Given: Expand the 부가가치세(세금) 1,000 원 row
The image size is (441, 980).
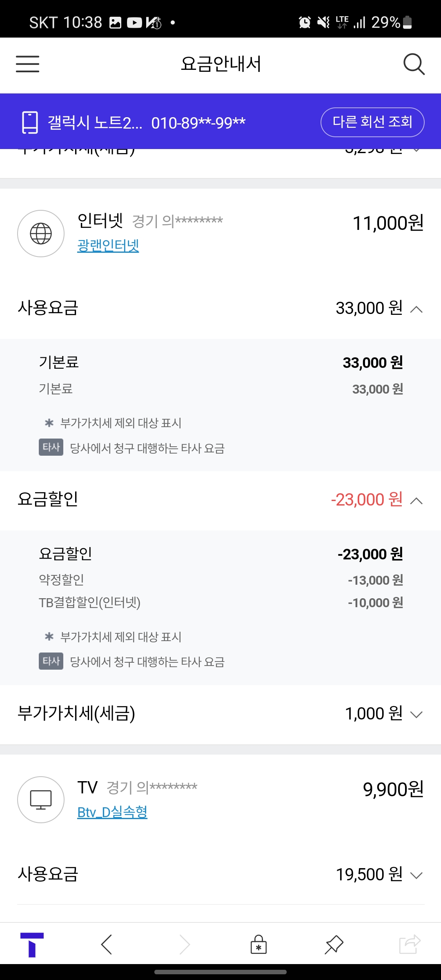Looking at the screenshot, I should (416, 714).
